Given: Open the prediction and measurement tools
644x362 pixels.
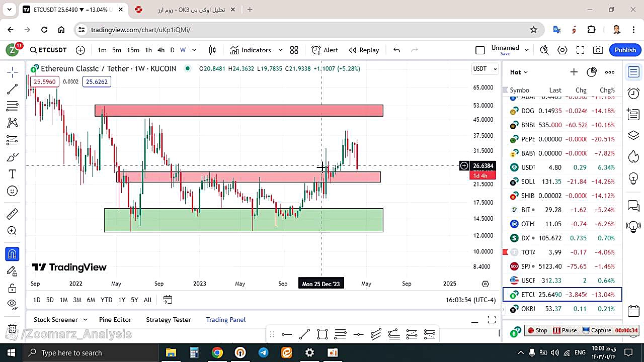Looking at the screenshot, I should pos(13,140).
